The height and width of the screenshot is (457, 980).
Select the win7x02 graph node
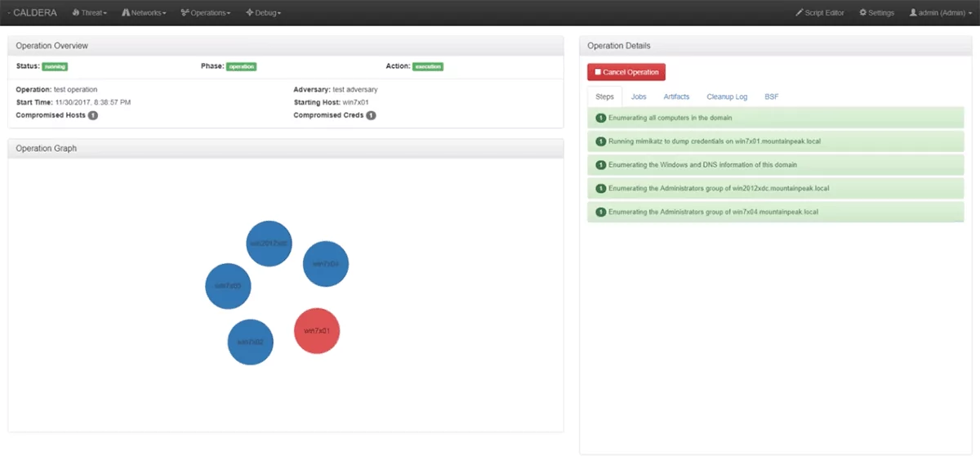coord(251,342)
